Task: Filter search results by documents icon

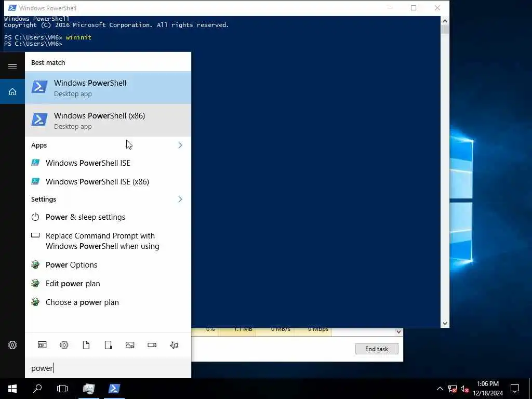Action: tap(86, 345)
